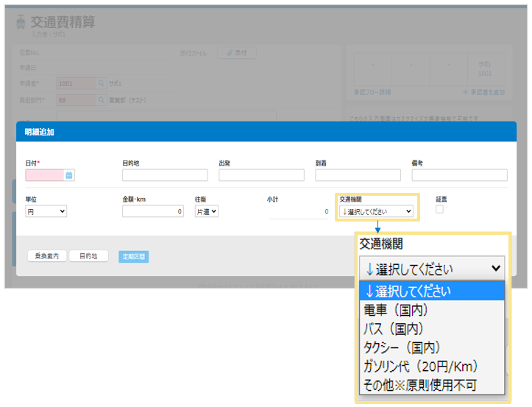
Task: Expand the 往復 dropdown showing 片道
Action: (207, 211)
